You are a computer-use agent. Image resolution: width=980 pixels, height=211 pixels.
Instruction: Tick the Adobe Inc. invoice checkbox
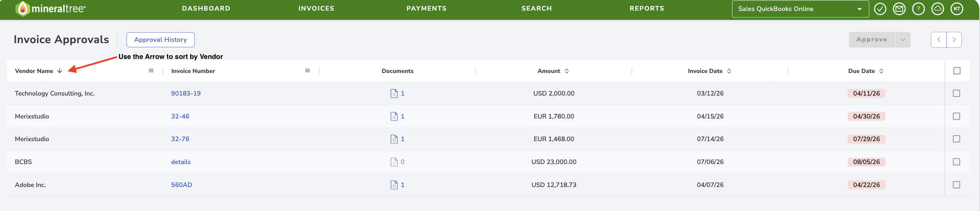point(956,185)
